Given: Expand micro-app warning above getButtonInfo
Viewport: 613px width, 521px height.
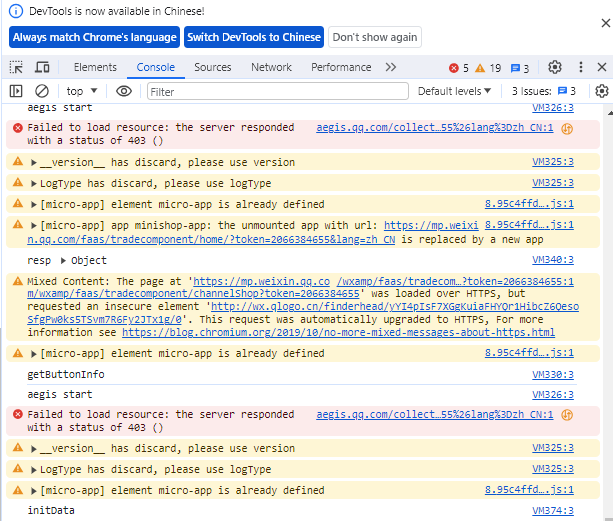Looking at the screenshot, I should point(34,354).
